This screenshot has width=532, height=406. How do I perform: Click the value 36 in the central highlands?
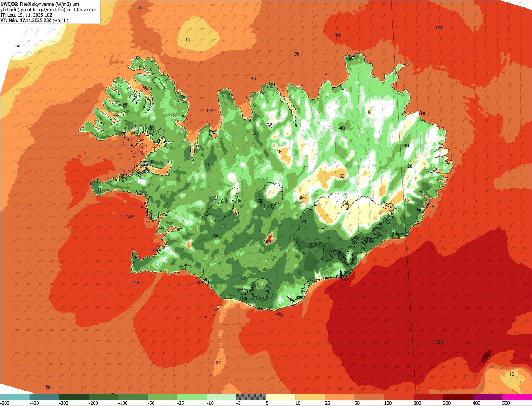click(342, 176)
